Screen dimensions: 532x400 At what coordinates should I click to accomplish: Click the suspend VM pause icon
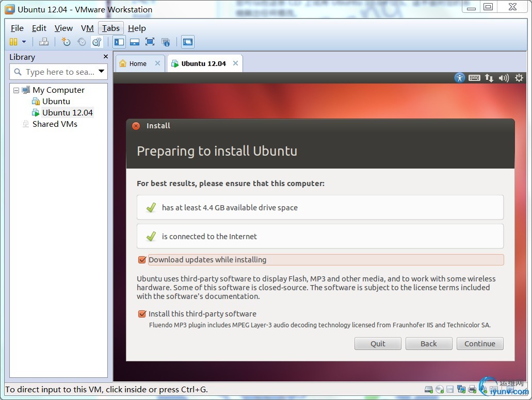(x=13, y=42)
